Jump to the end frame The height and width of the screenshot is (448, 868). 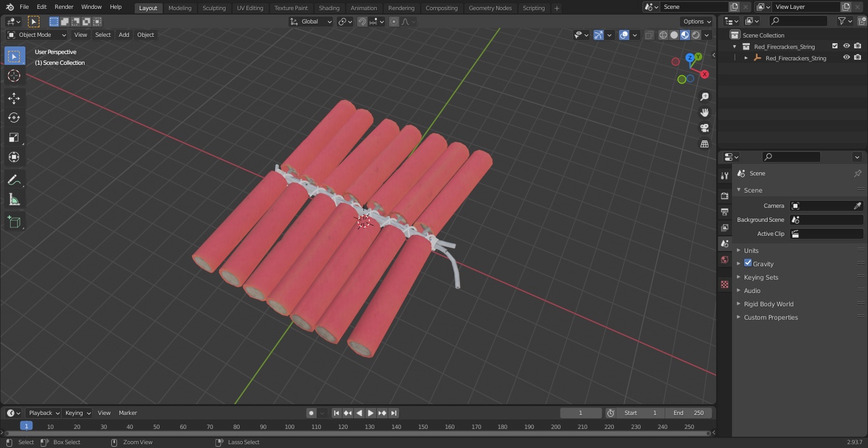click(x=393, y=413)
